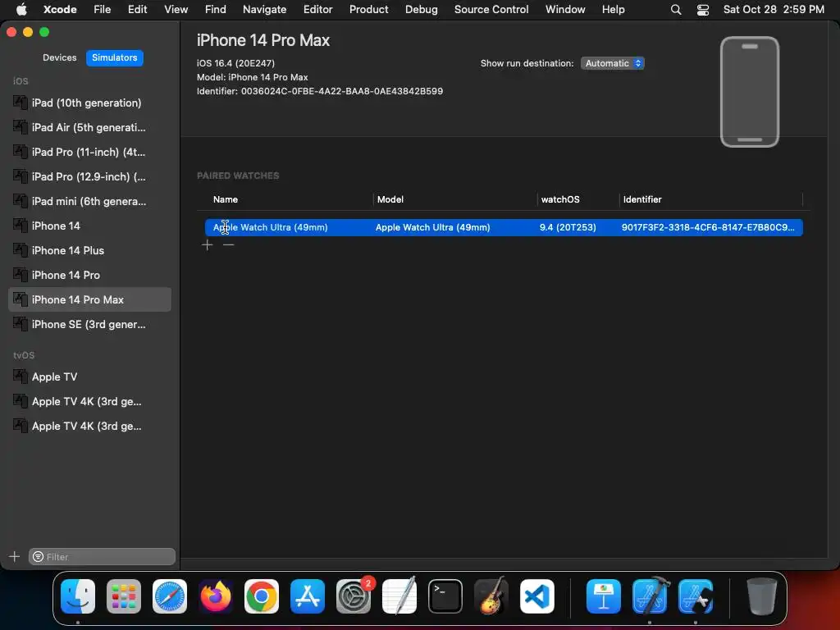840x630 pixels.
Task: Open Control Center in menu bar
Action: 703,10
